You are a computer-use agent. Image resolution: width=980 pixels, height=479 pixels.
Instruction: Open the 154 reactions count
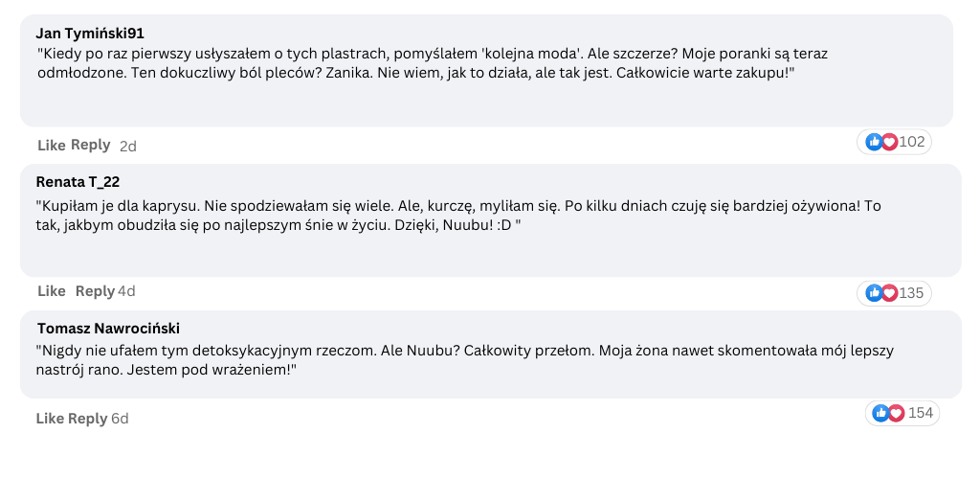(921, 413)
